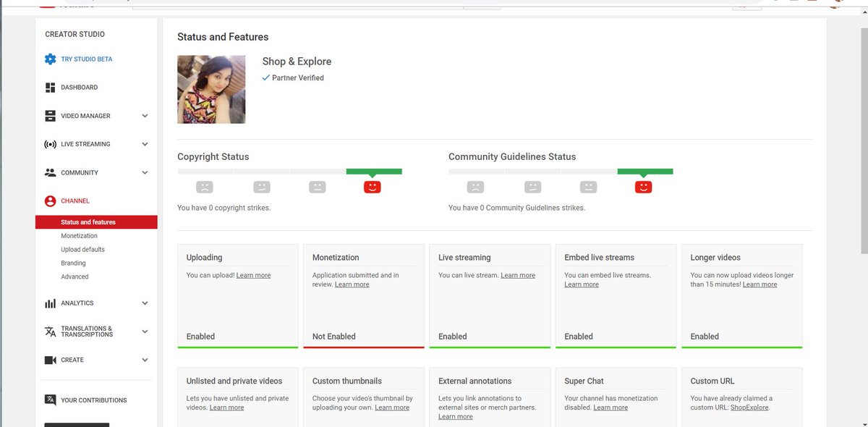This screenshot has width=868, height=427.
Task: Click the Enabled status in Live streaming card
Action: [453, 337]
